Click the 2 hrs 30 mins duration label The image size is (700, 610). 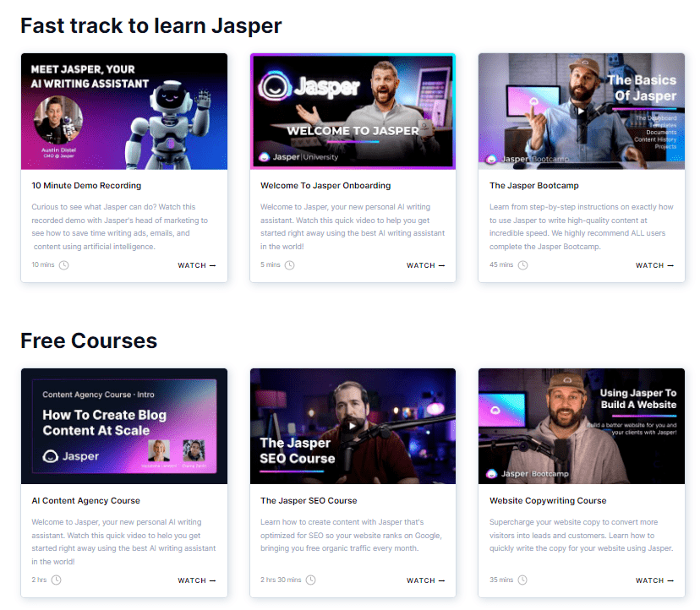(x=281, y=580)
